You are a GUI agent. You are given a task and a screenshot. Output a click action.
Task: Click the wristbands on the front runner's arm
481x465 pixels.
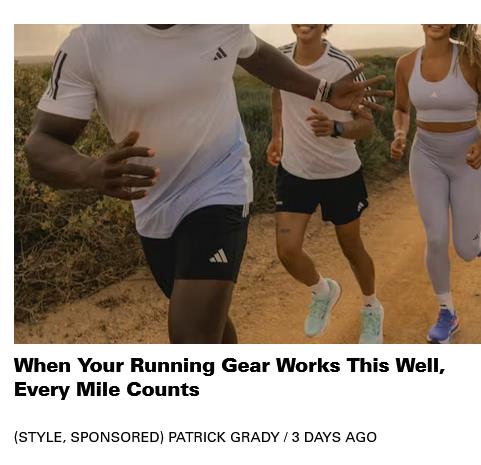(x=323, y=90)
